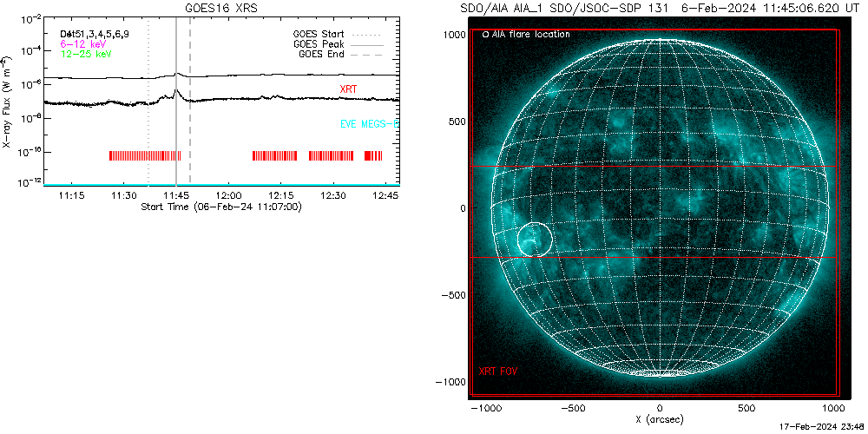
Task: Click the 11:45 time tick label
Action: (176, 196)
